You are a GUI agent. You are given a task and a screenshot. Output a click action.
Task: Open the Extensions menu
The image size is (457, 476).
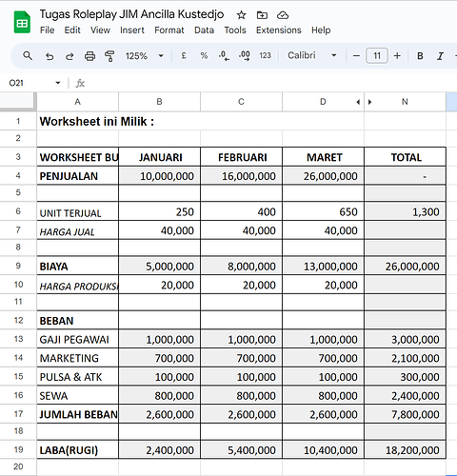point(279,30)
